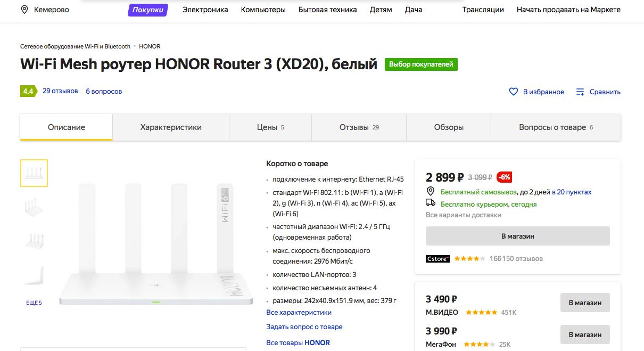Switch to the Обзоры tab
Viewport: 644px width, 351px height.
(x=449, y=127)
